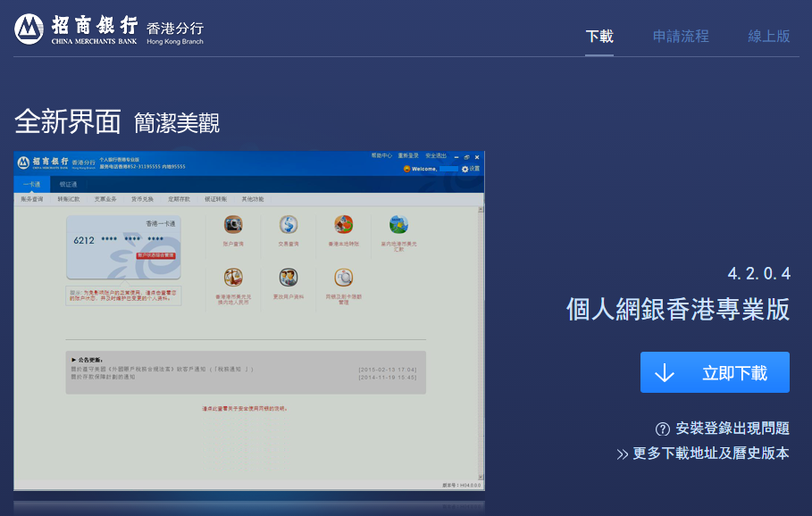Open the 更改用户资料 user profile icon
The image size is (812, 516).
(288, 278)
